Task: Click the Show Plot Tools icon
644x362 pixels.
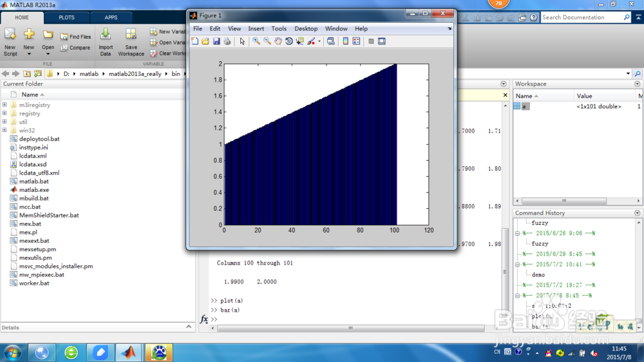Action: tap(382, 41)
